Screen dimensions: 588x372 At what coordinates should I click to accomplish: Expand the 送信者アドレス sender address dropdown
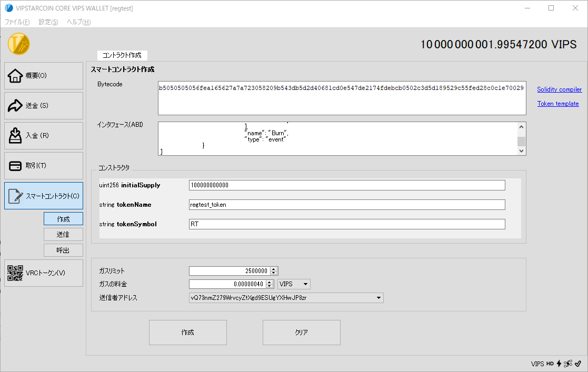pyautogui.click(x=286, y=298)
